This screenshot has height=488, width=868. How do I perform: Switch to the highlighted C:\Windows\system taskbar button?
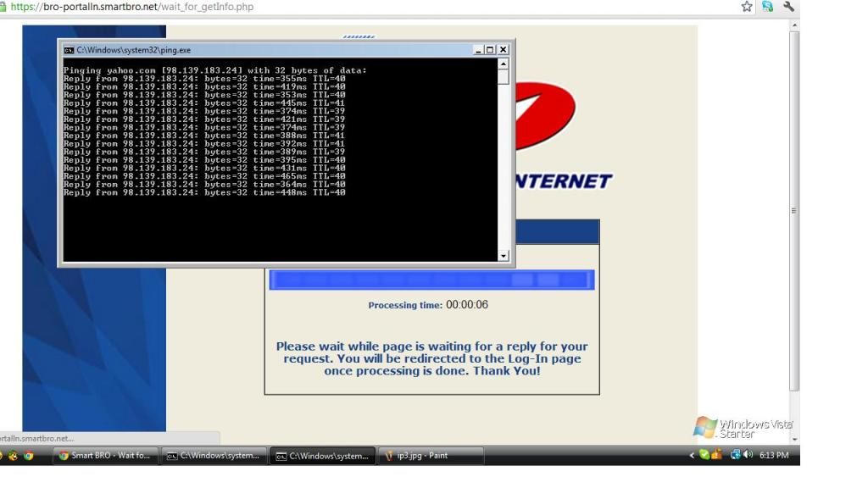pos(323,456)
